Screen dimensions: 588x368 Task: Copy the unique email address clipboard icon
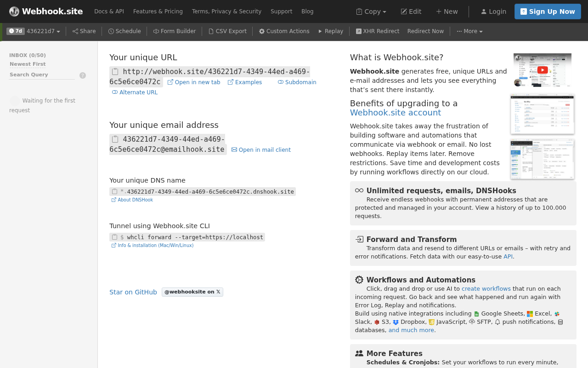[x=115, y=139]
